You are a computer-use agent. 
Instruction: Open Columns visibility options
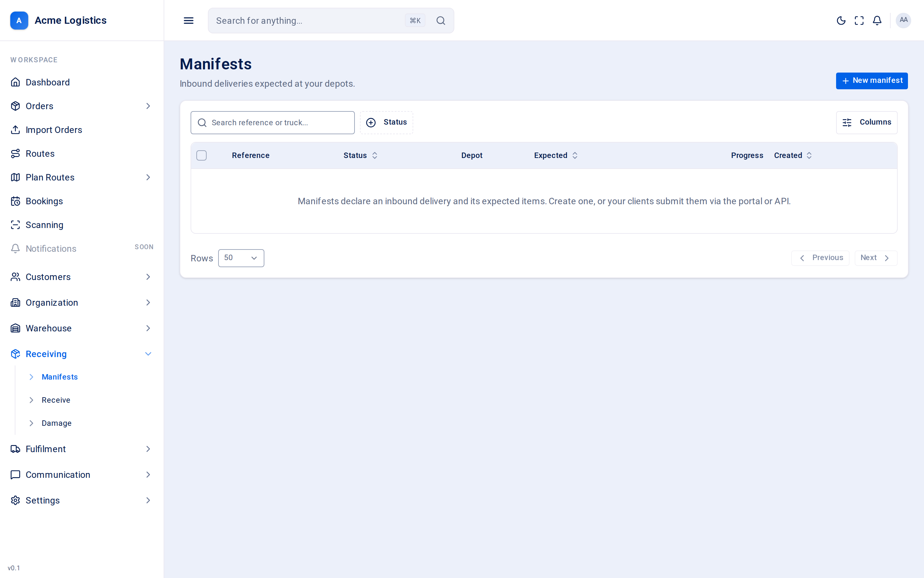pyautogui.click(x=867, y=122)
